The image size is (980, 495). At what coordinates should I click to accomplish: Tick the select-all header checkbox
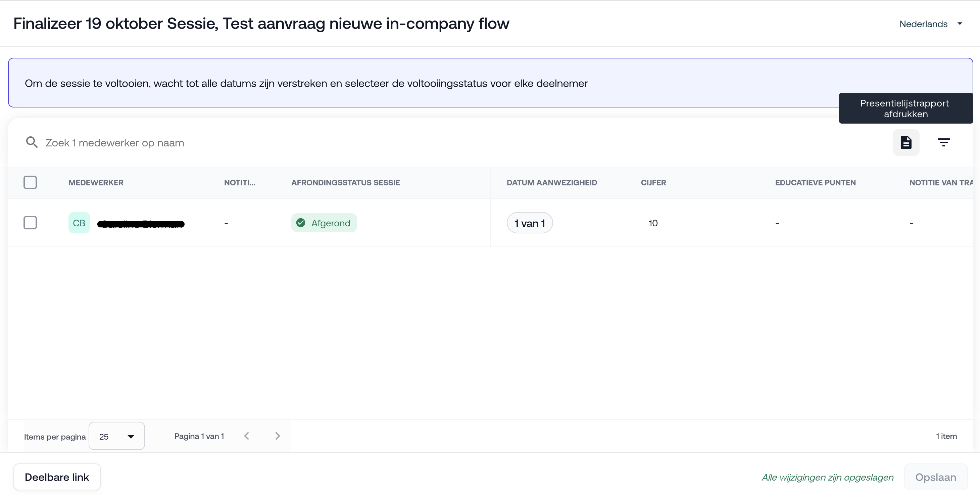[x=30, y=182]
